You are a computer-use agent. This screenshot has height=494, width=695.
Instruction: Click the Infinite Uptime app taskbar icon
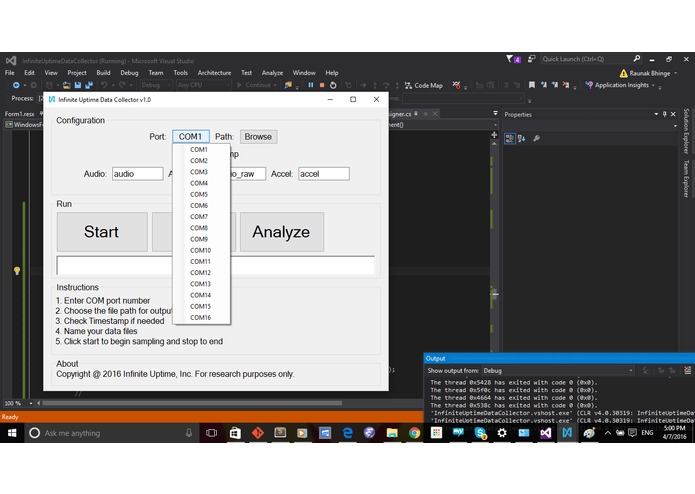click(x=567, y=433)
